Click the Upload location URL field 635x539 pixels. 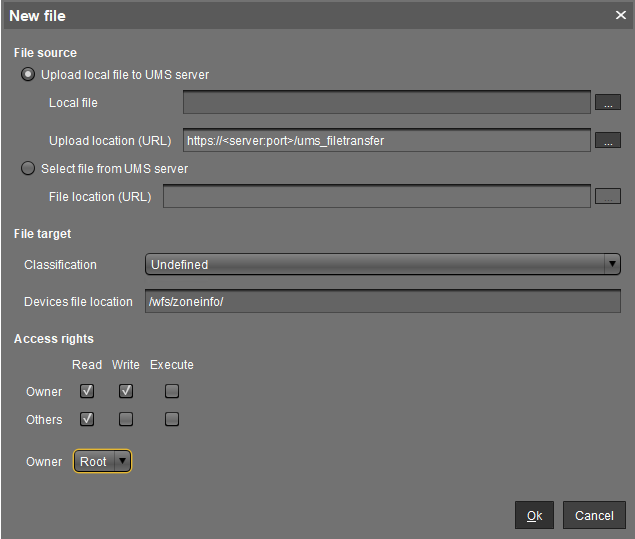pyautogui.click(x=387, y=141)
